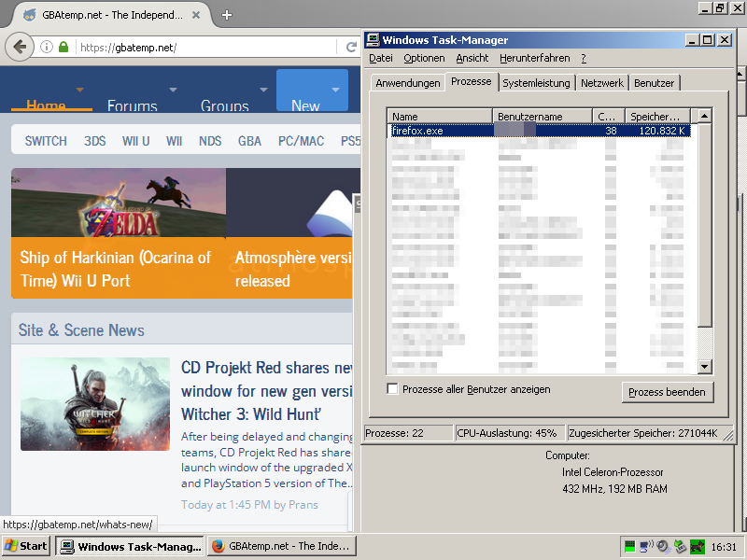Open the Forums navigation link
Screen dimensions: 747x560
coord(132,105)
